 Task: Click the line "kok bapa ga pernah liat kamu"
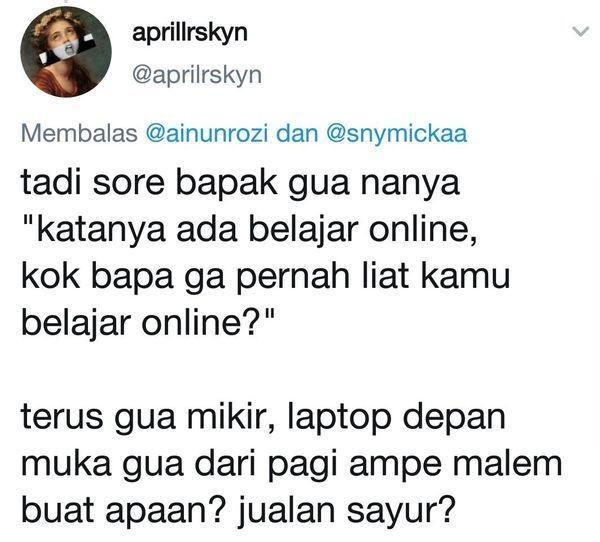(266, 276)
